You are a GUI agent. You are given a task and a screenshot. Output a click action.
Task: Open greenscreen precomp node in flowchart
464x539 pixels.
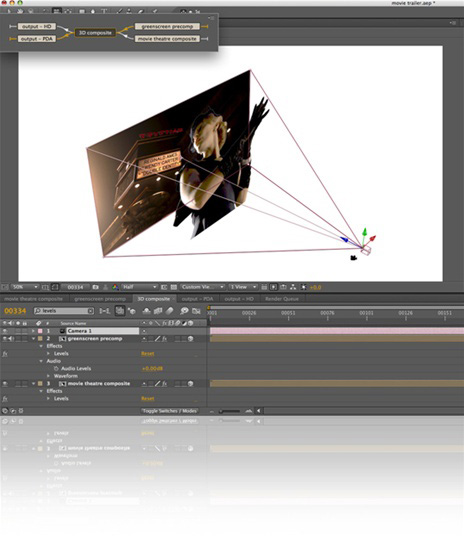(x=167, y=26)
